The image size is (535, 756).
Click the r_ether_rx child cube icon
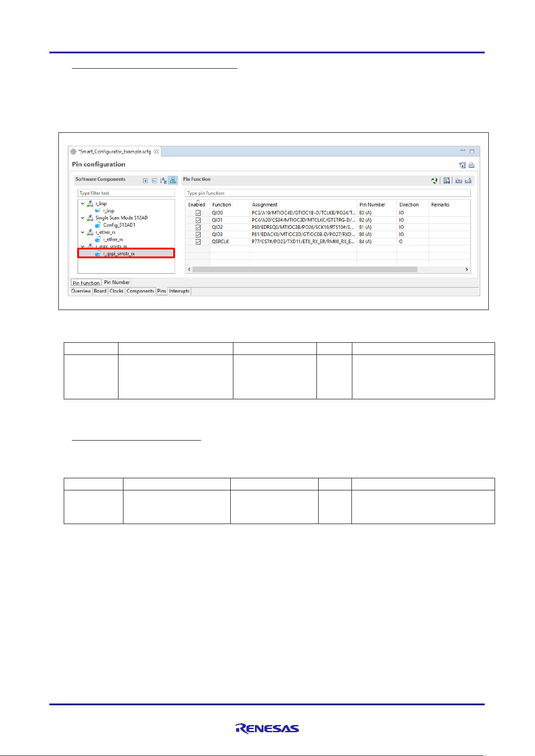click(98, 239)
